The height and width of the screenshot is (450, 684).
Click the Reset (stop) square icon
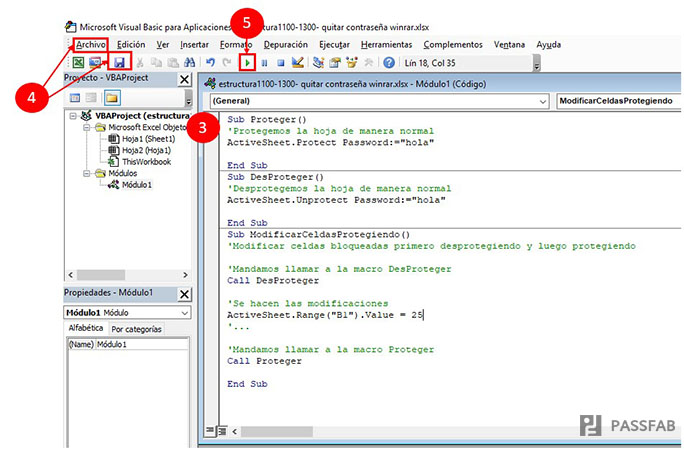click(280, 63)
